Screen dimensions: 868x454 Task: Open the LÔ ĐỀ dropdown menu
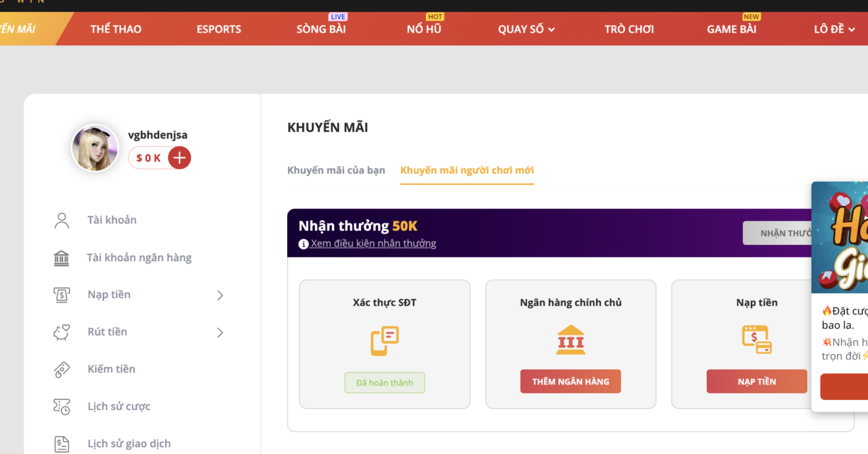click(835, 29)
